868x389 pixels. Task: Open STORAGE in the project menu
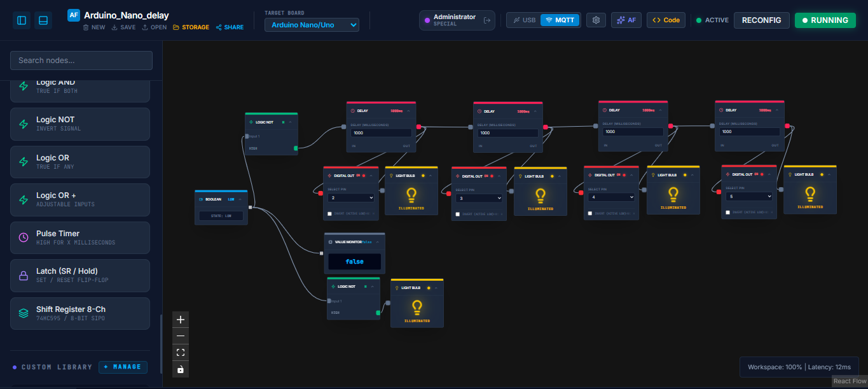191,27
